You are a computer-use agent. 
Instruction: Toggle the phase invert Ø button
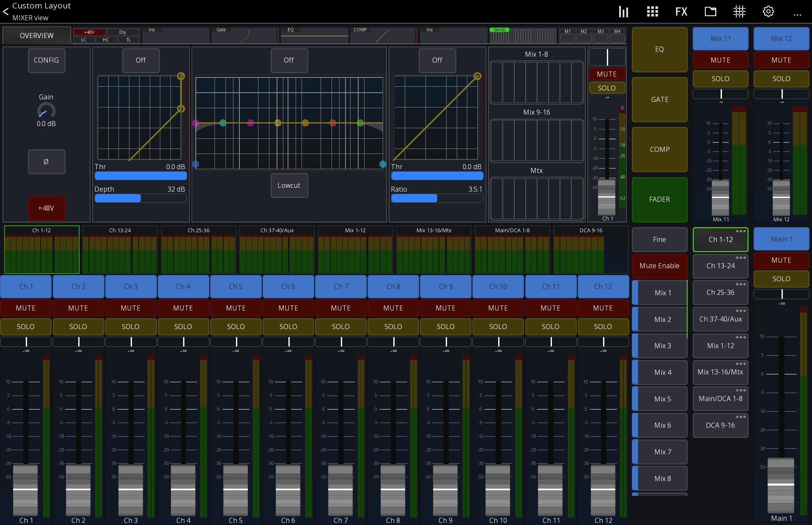click(47, 162)
